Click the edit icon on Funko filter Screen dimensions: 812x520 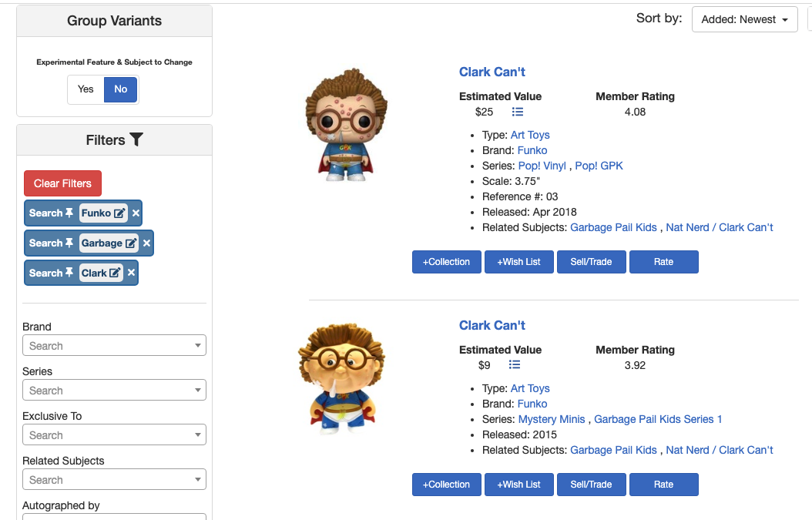coord(119,213)
